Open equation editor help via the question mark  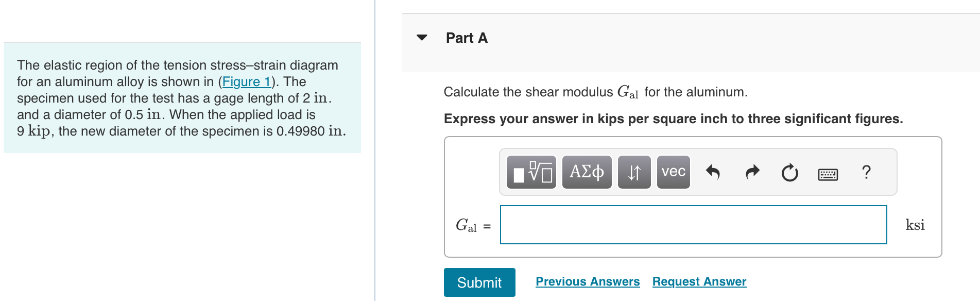866,172
